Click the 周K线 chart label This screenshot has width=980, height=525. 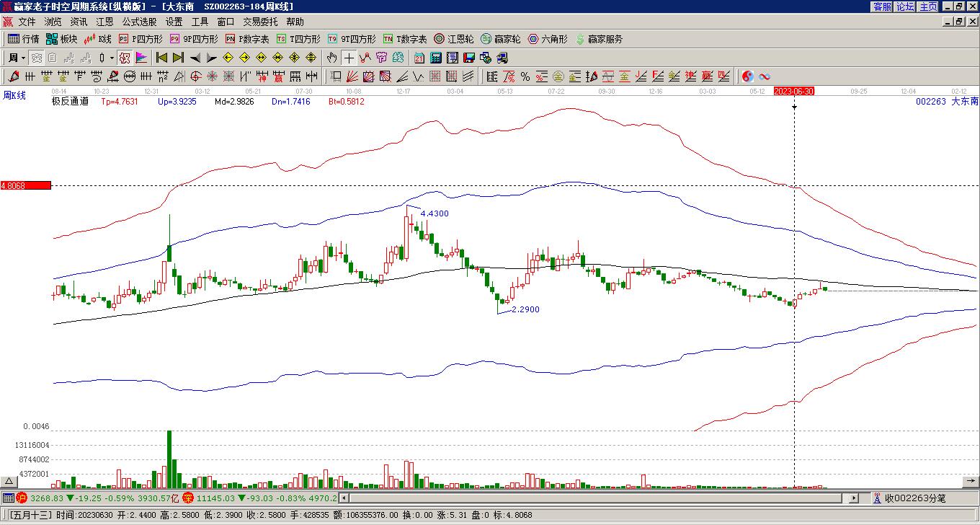[x=14, y=96]
